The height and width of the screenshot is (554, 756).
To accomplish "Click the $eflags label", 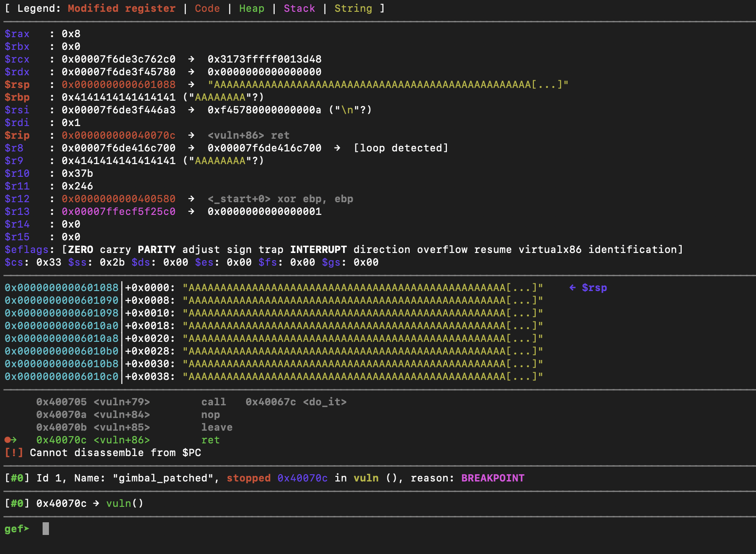I will pos(27,250).
